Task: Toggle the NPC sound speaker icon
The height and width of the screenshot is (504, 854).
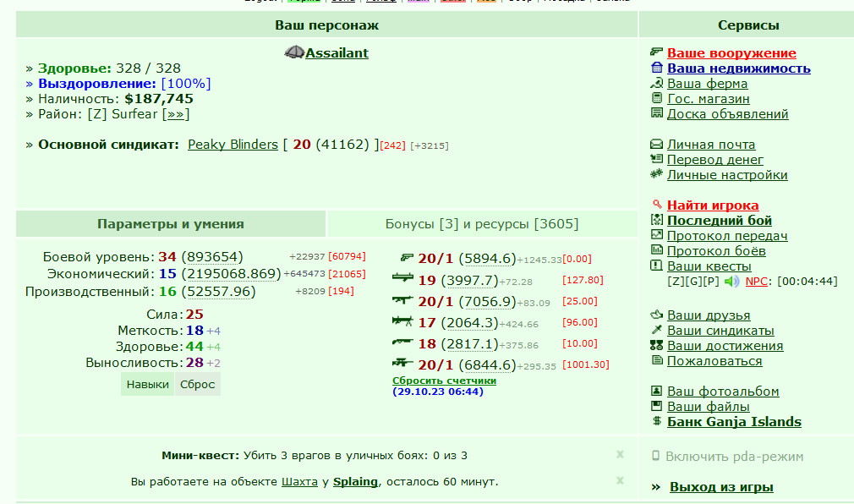Action: [731, 281]
